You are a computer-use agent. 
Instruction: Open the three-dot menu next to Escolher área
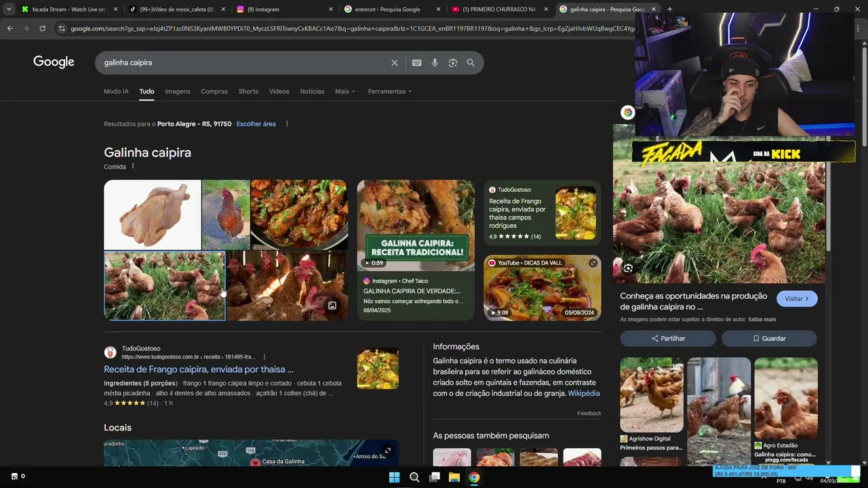tap(287, 123)
